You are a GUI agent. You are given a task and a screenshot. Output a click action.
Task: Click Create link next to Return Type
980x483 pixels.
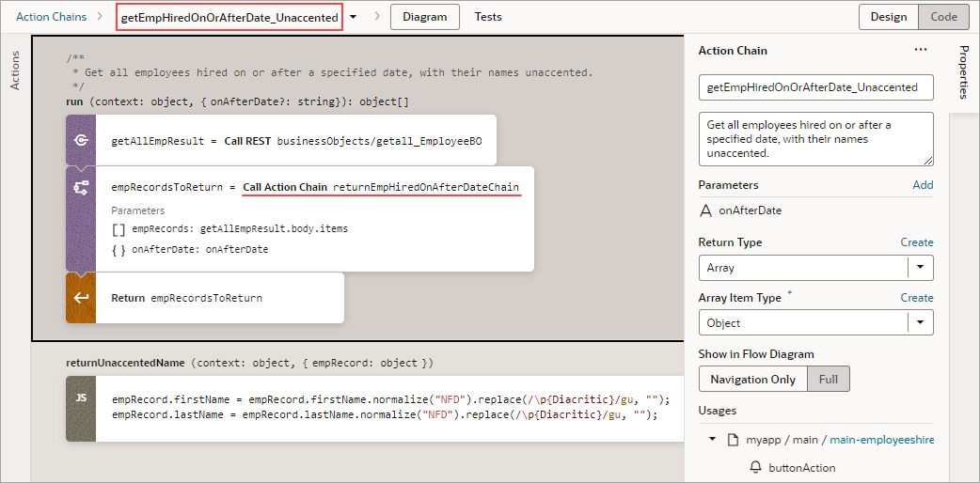pos(917,242)
